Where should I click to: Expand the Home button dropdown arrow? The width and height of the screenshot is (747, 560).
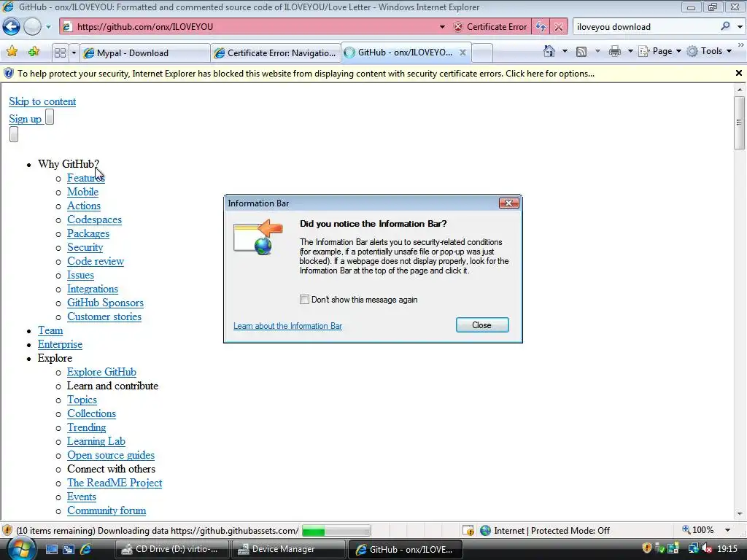click(x=565, y=51)
